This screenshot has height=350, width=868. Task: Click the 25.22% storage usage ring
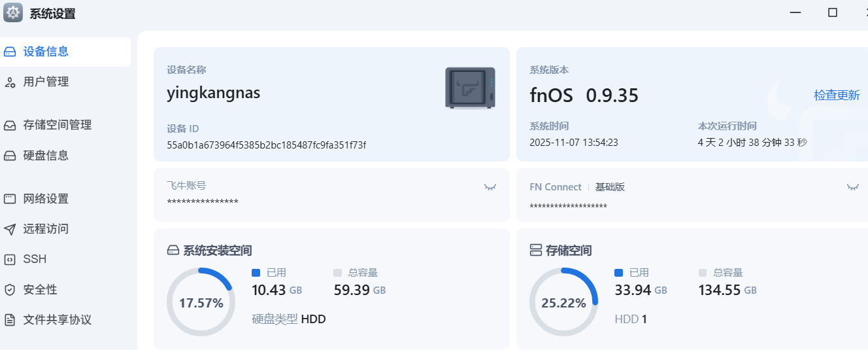(563, 302)
